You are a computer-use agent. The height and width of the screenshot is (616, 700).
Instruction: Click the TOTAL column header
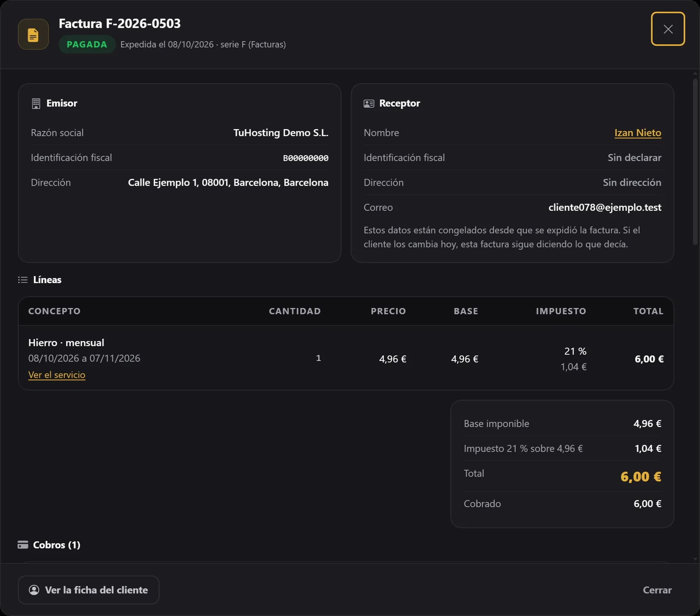click(648, 311)
